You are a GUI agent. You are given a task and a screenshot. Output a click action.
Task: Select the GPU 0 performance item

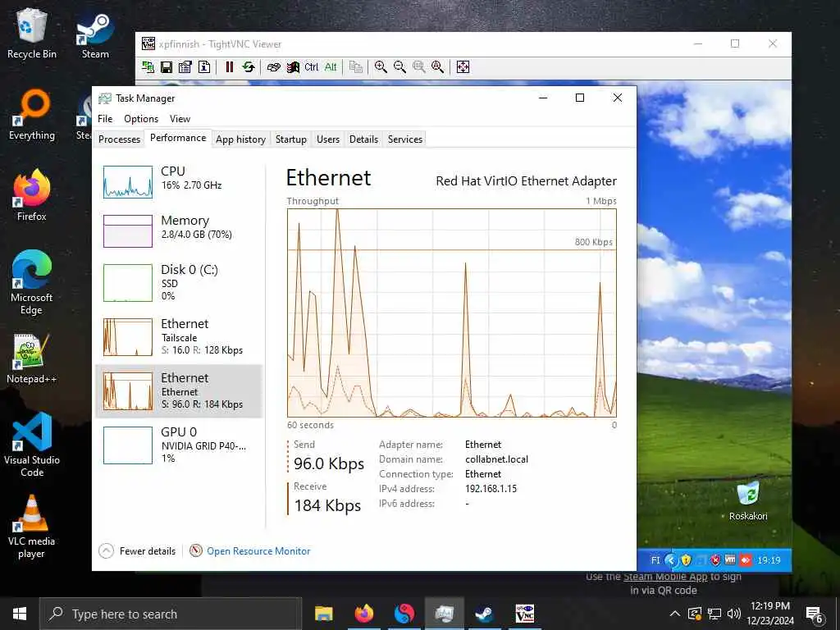tap(178, 445)
